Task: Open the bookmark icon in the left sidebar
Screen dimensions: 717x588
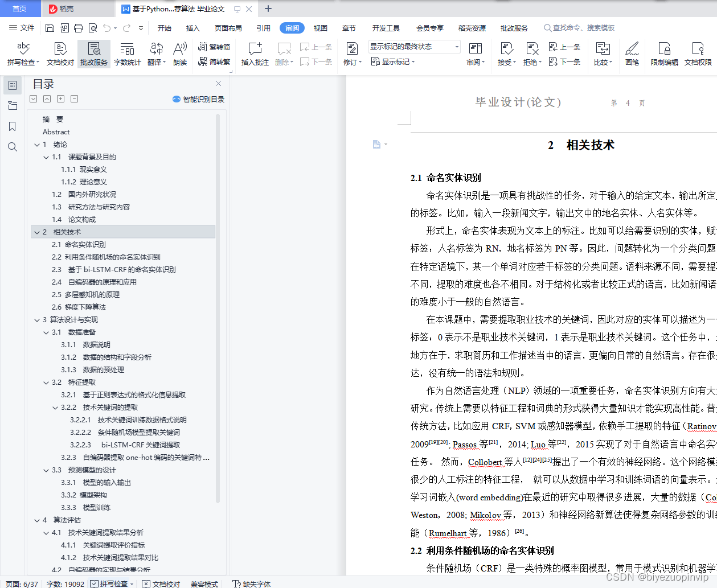Action: point(13,126)
